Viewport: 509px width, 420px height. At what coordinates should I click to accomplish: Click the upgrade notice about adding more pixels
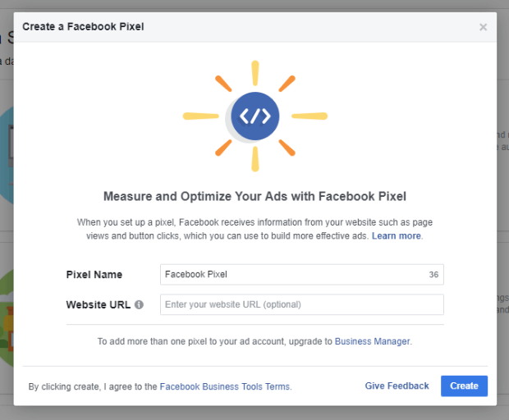click(x=254, y=341)
